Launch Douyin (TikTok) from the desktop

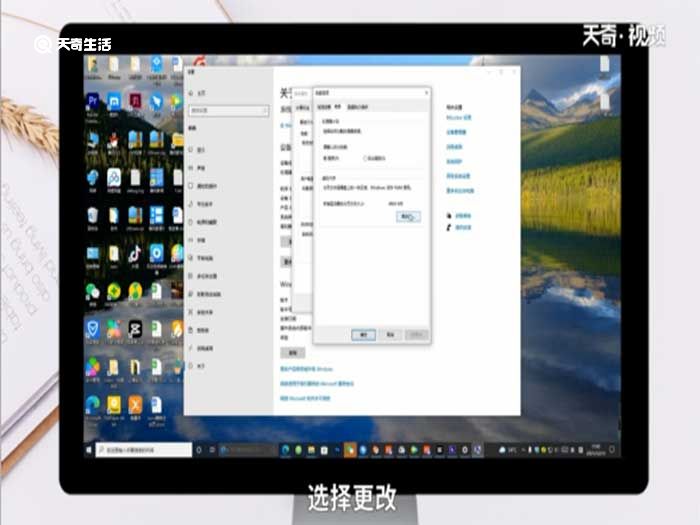coord(135,254)
